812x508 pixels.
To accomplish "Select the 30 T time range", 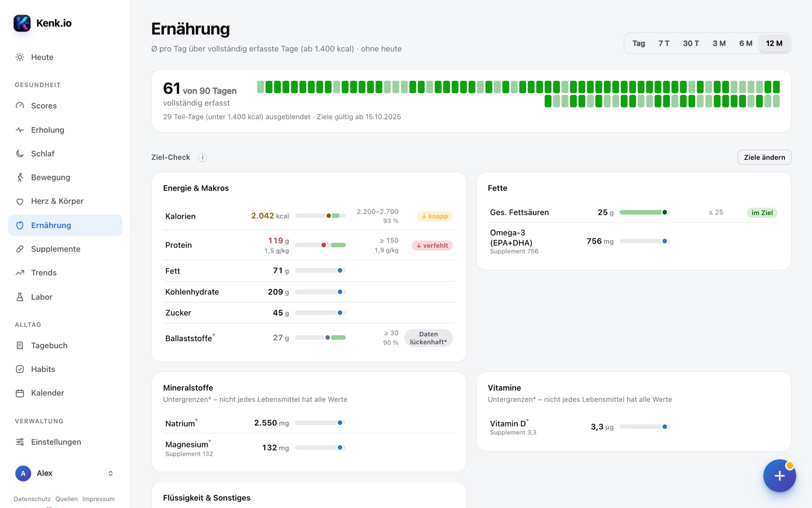I will [x=691, y=44].
